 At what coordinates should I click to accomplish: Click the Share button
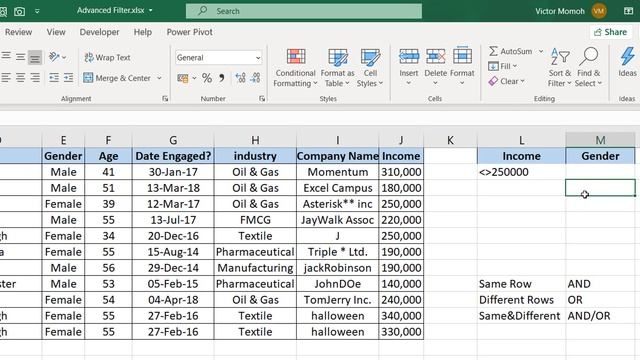pos(610,32)
